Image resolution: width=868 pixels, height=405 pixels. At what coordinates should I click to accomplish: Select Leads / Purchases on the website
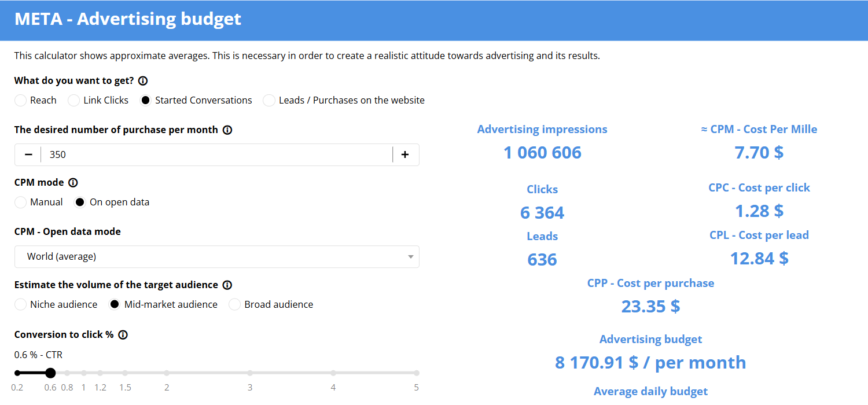tap(269, 101)
